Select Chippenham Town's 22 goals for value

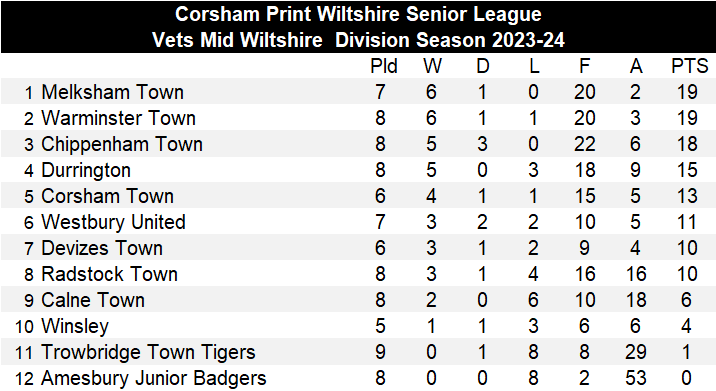tap(584, 144)
